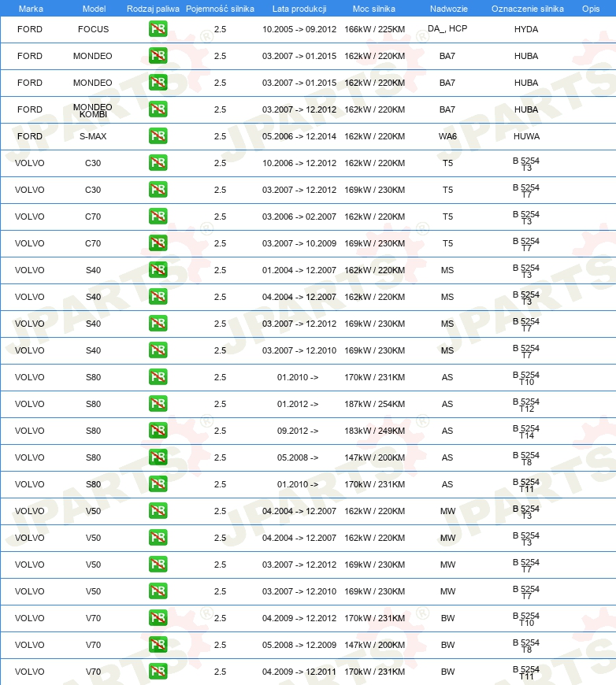Image resolution: width=616 pixels, height=685 pixels.
Task: Click the Nadwozie column header
Action: (x=448, y=9)
